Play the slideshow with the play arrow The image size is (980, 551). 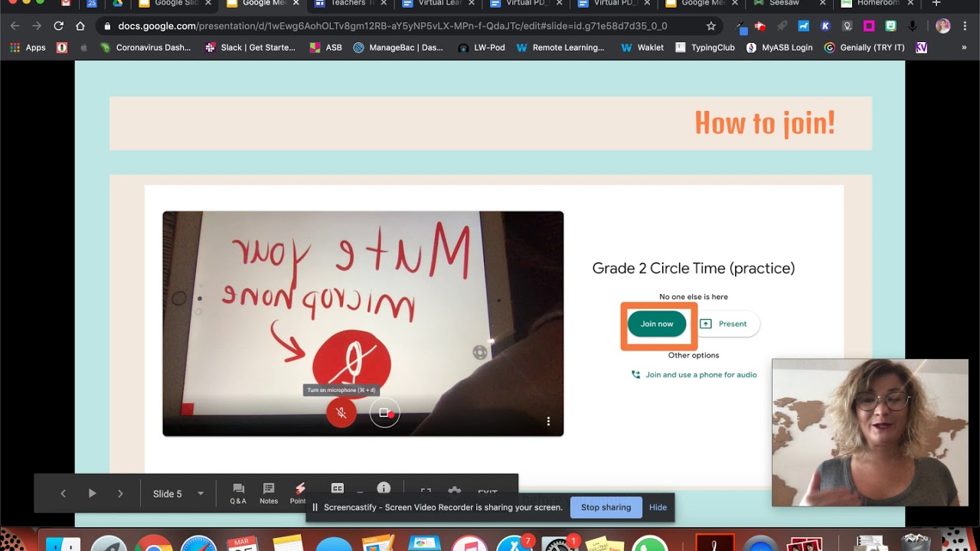[92, 494]
